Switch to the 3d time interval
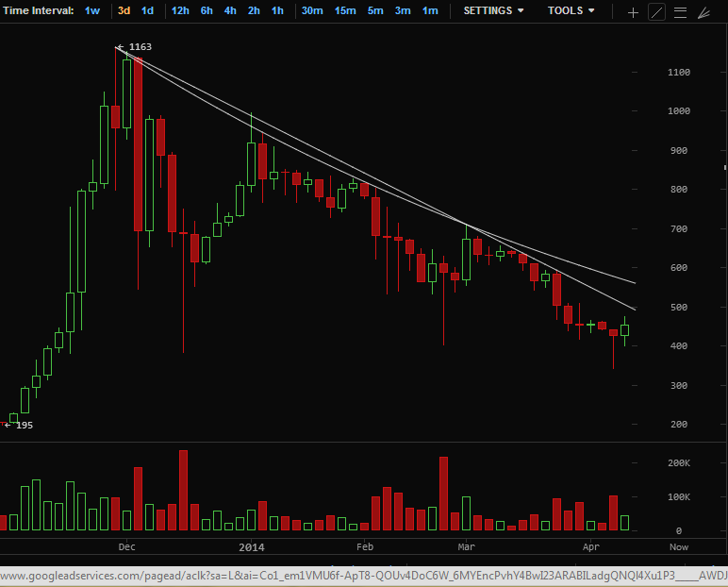728x587 pixels. tap(124, 10)
